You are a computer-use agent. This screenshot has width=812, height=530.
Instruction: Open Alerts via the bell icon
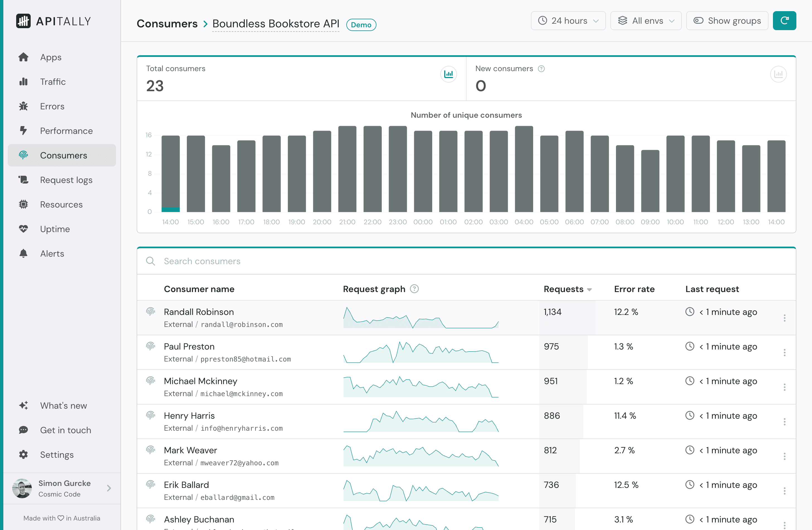[23, 253]
